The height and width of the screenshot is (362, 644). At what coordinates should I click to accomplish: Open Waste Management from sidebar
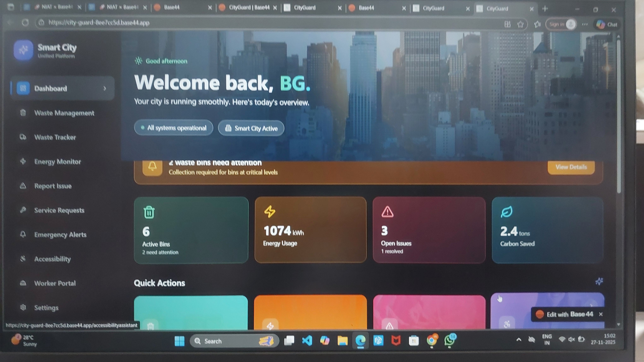64,113
